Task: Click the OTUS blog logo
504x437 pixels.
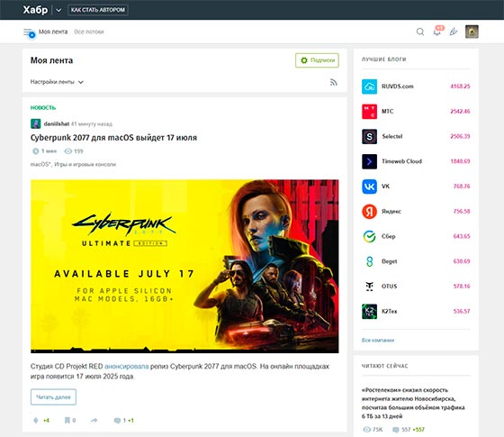Action: tap(369, 287)
